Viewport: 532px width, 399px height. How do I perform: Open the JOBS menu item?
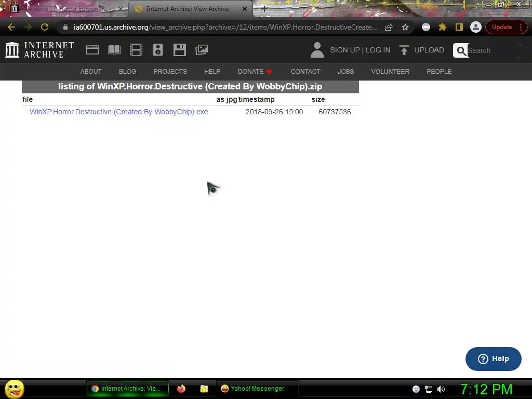pos(345,72)
